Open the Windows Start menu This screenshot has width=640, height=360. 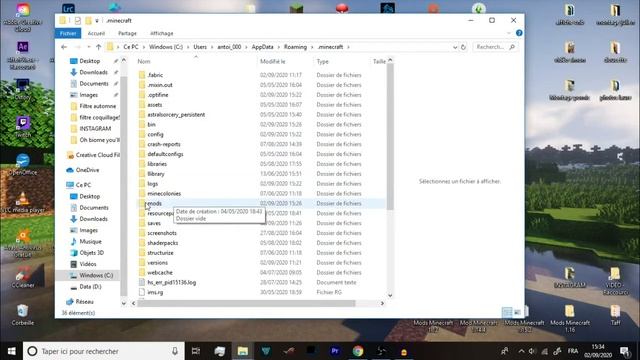[x=11, y=351]
